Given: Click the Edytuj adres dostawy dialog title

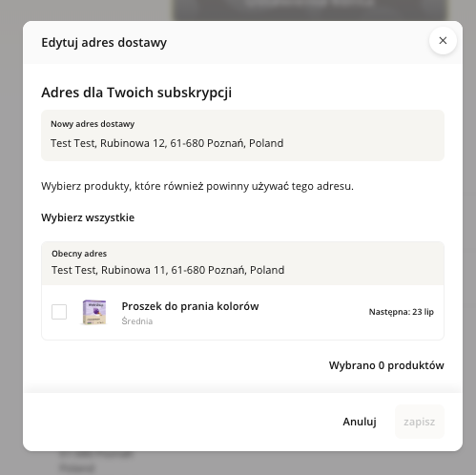Looking at the screenshot, I should [x=104, y=43].
